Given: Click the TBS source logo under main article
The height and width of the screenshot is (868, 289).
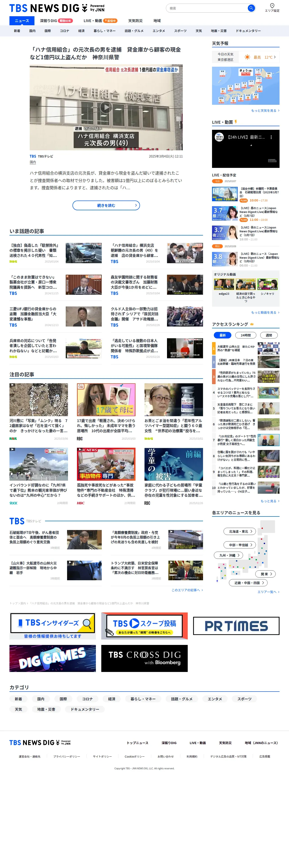Looking at the screenshot, I should pos(33,156).
